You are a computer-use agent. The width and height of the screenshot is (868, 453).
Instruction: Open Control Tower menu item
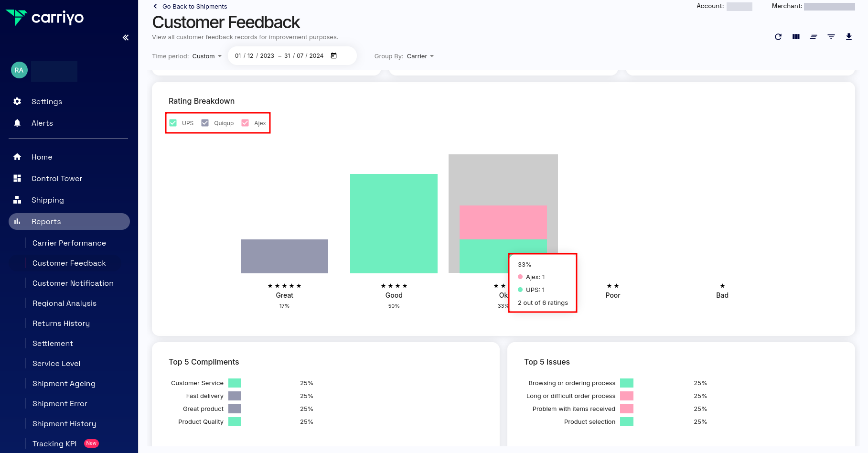57,178
